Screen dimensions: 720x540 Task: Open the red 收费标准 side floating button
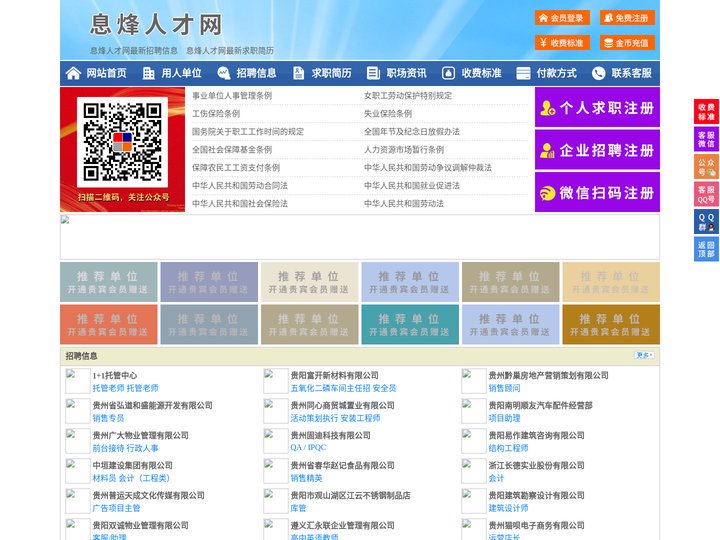tap(706, 112)
